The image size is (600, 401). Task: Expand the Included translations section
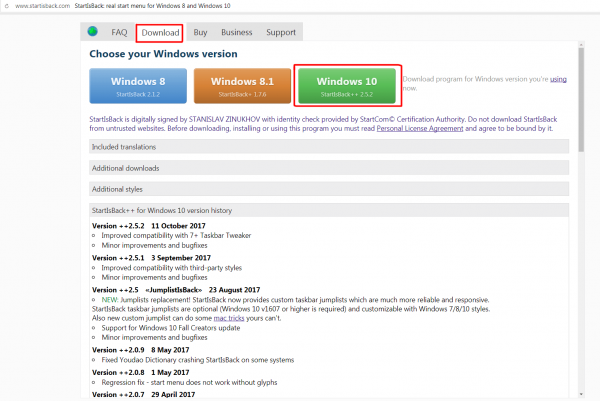click(329, 147)
